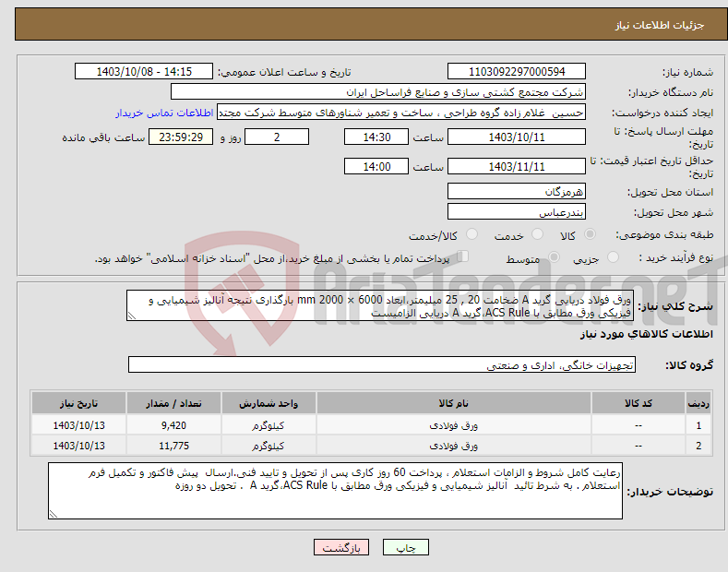Viewport: 728px width, 572px height.
Task: Click the remaining time field 23:59:29
Action: pos(181,137)
